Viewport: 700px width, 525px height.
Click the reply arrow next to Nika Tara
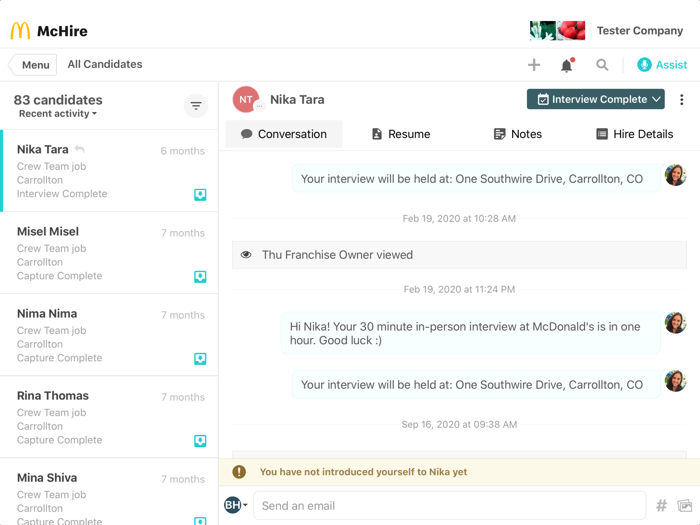point(79,149)
